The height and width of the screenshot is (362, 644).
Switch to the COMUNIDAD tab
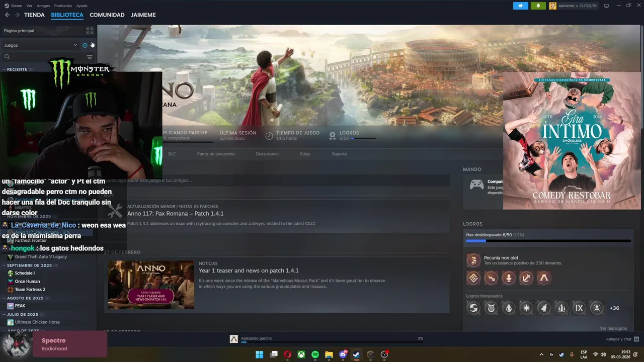[x=107, y=15]
